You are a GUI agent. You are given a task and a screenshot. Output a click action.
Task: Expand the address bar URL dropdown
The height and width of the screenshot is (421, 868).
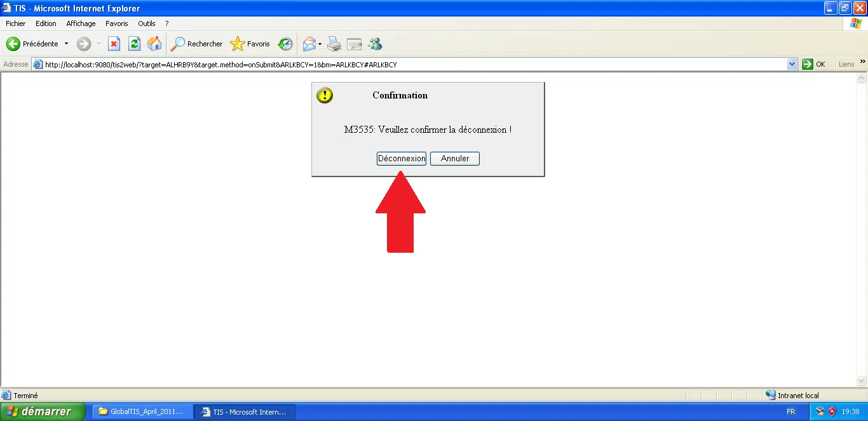click(x=792, y=63)
